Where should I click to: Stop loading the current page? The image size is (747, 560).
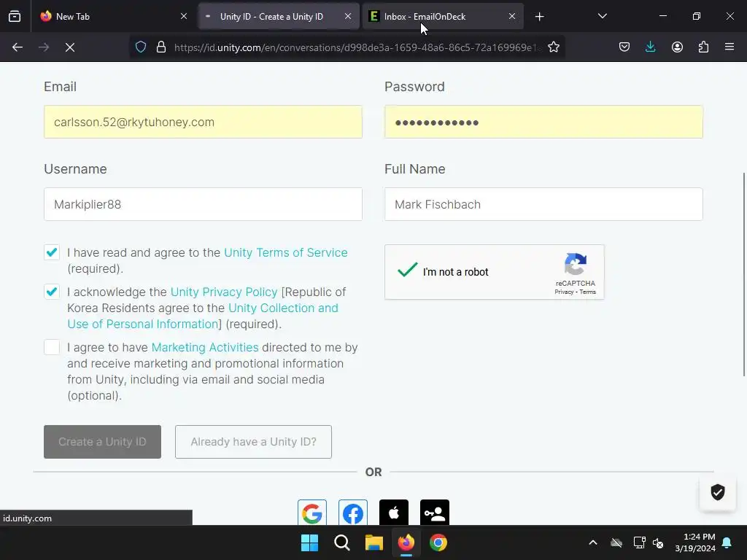click(x=69, y=47)
